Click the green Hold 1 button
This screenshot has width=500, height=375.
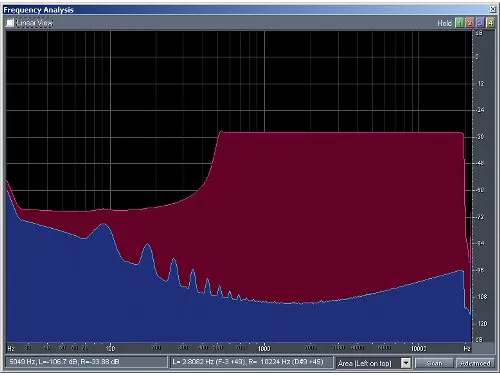coord(460,23)
